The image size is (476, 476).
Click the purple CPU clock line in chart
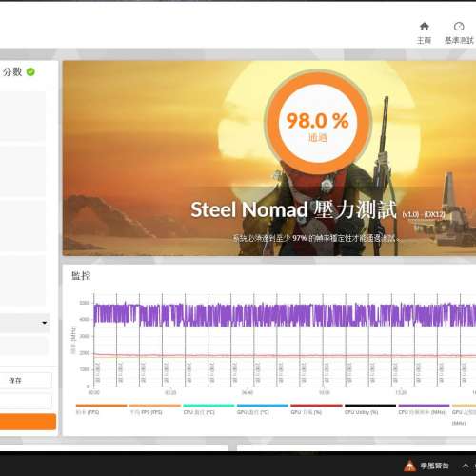(x=285, y=315)
